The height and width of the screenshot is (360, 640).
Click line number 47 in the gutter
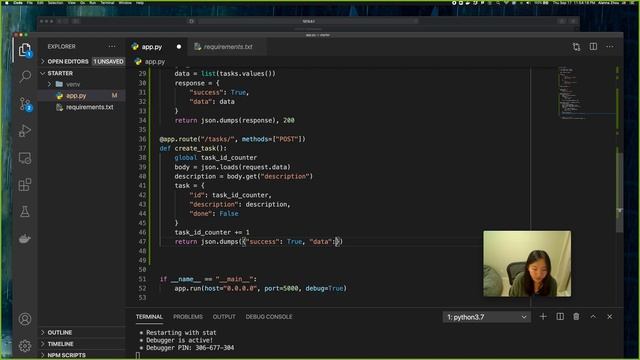pyautogui.click(x=142, y=242)
